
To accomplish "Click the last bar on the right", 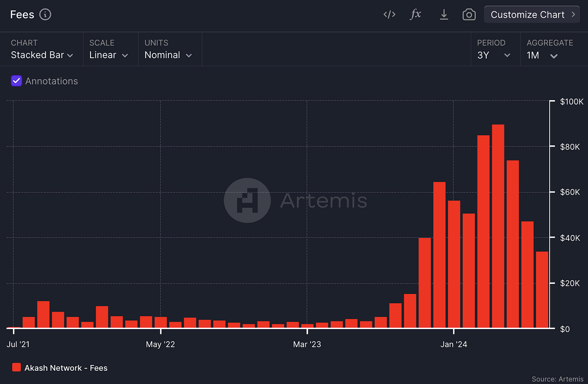I will point(542,290).
